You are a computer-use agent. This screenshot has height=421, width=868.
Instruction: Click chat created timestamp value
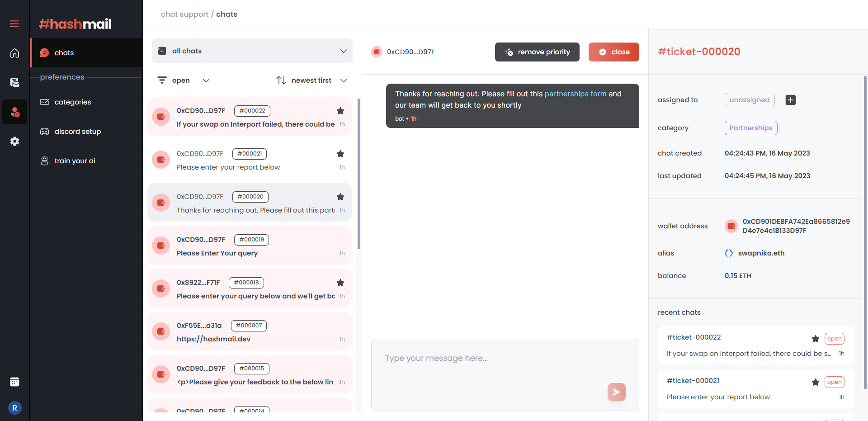point(767,153)
